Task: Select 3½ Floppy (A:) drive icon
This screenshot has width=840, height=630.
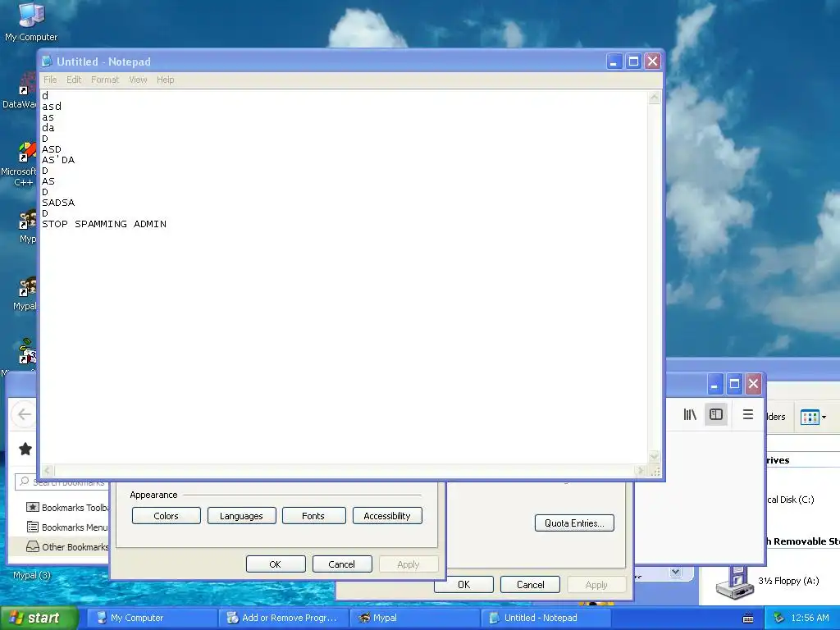Action: click(x=734, y=583)
